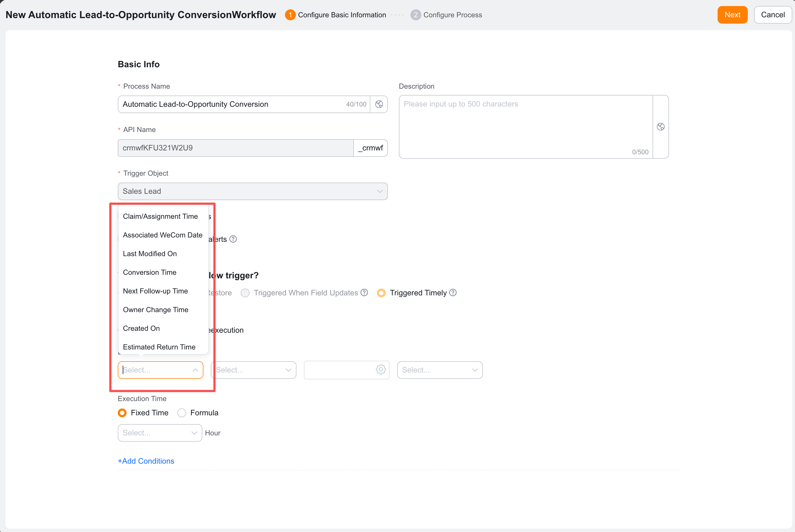The image size is (795, 532).
Task: Click the help icon beside alerts
Action: [233, 239]
